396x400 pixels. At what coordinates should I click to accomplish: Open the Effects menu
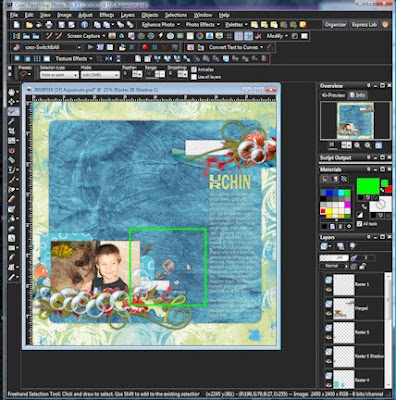coord(107,15)
